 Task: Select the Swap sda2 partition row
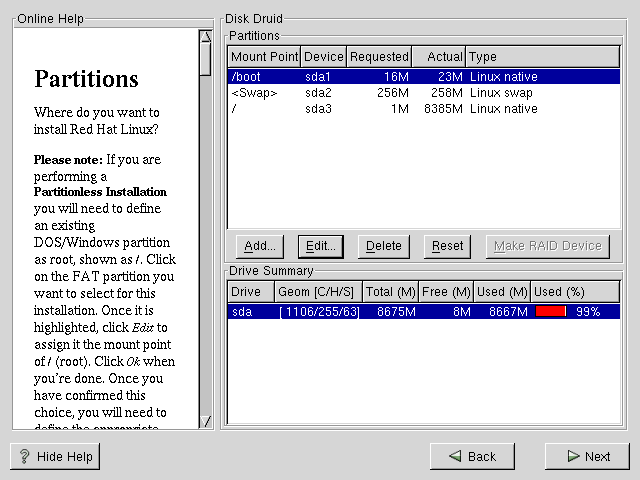click(x=425, y=93)
